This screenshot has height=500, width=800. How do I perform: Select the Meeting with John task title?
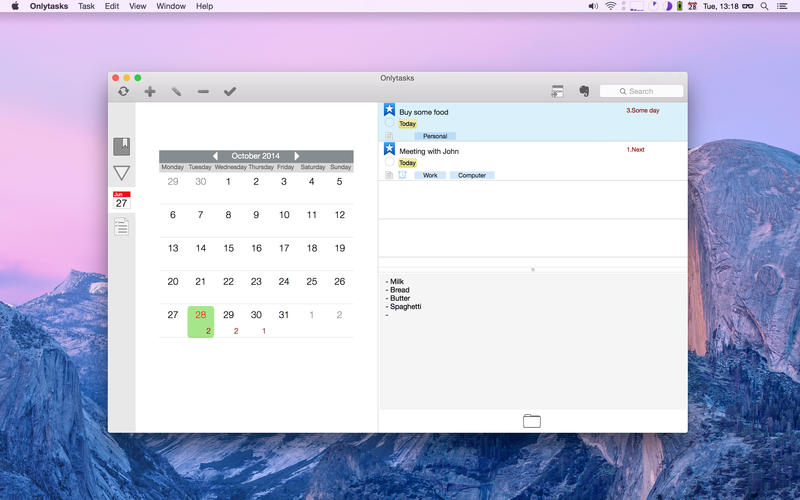tap(429, 151)
